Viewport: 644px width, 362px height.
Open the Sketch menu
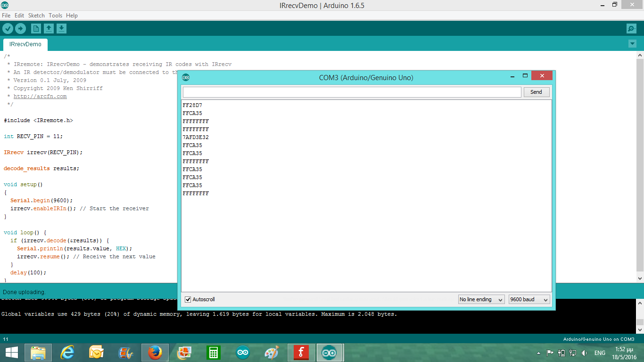pyautogui.click(x=36, y=16)
